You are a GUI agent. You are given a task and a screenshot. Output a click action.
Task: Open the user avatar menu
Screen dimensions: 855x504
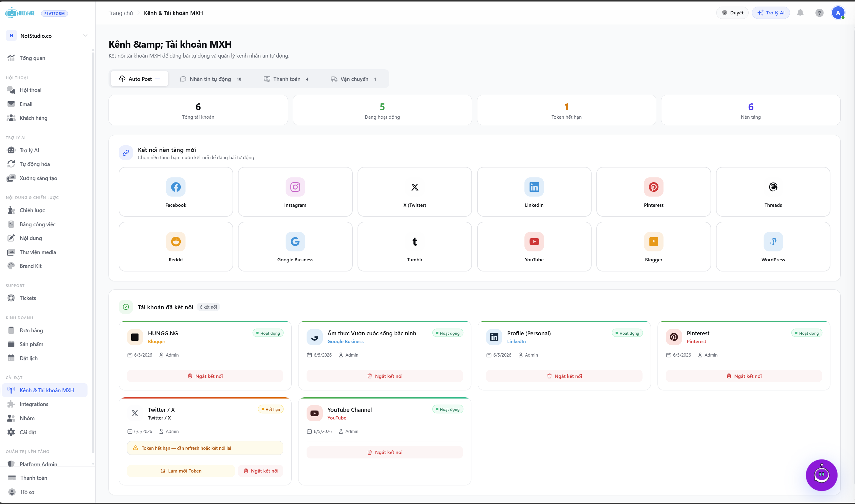(838, 13)
